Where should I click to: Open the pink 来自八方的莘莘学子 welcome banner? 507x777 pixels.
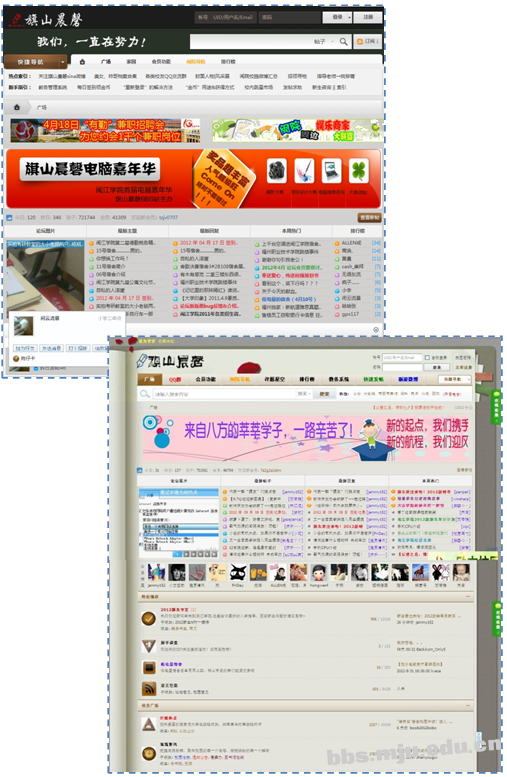[306, 438]
